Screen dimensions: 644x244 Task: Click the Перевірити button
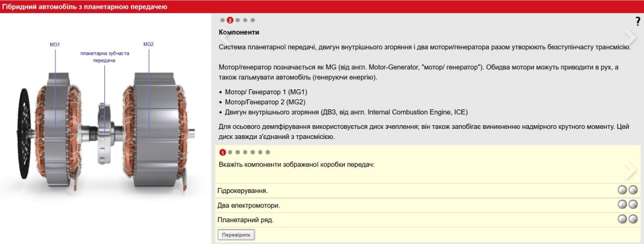tap(236, 235)
